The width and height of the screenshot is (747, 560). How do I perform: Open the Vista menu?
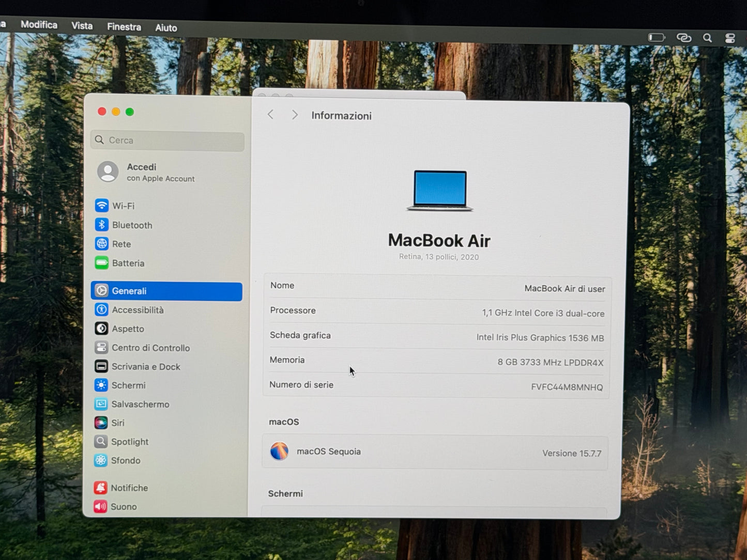(x=82, y=25)
